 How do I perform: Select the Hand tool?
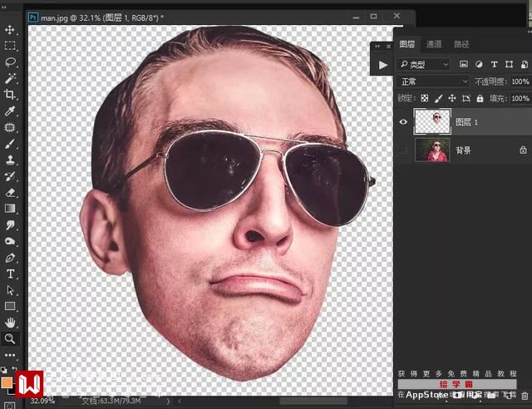pyautogui.click(x=9, y=323)
